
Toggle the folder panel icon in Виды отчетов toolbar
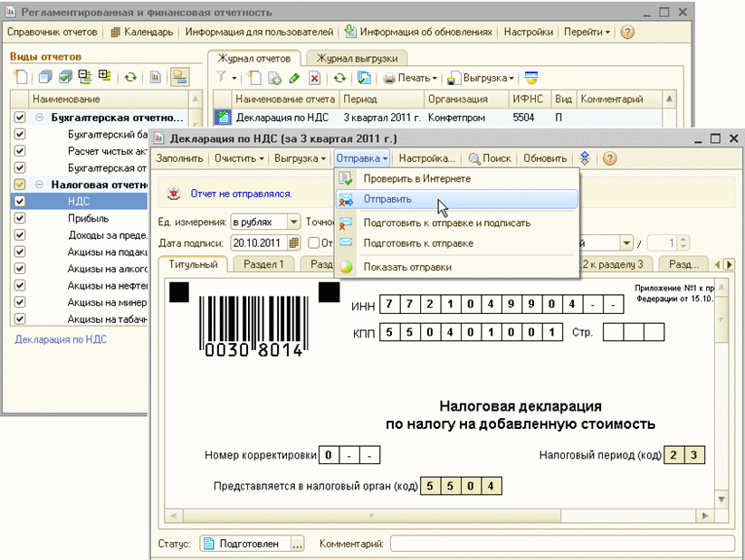[x=180, y=77]
